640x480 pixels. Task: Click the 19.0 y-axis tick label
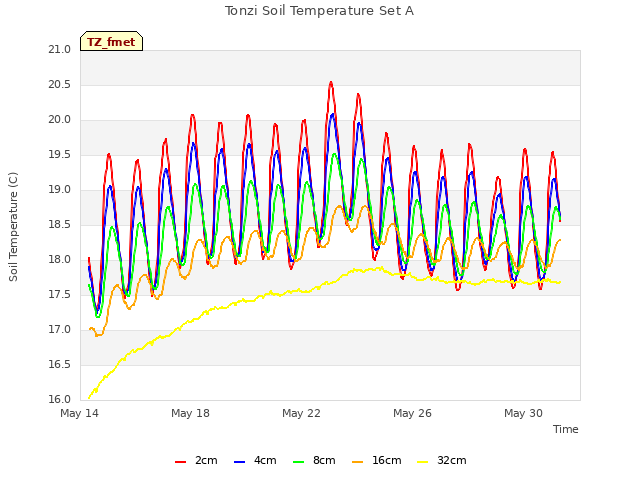click(x=60, y=190)
